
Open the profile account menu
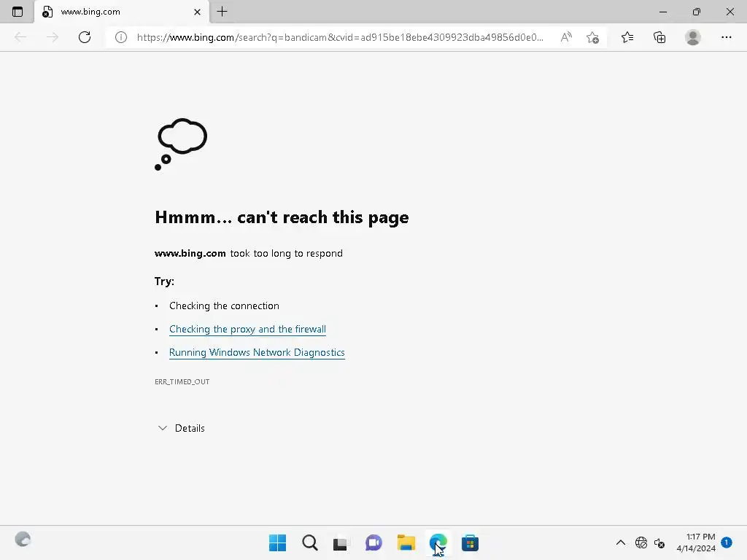coord(693,37)
